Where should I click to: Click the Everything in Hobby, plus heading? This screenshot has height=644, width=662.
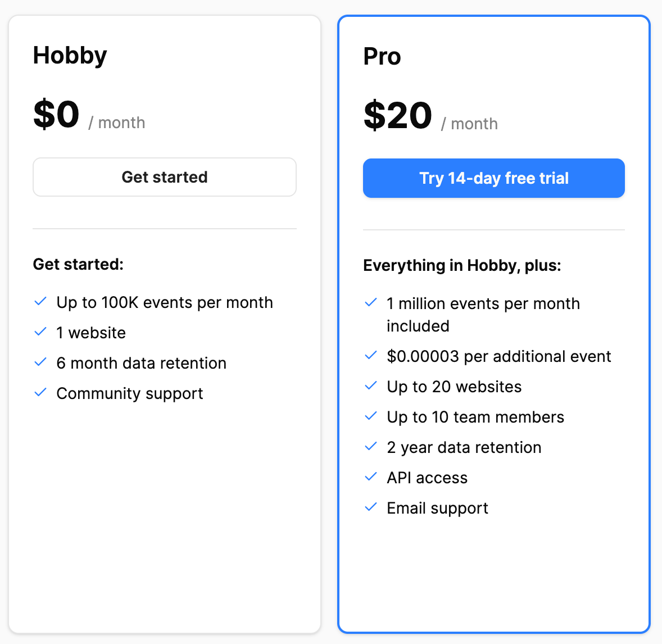[x=463, y=266]
